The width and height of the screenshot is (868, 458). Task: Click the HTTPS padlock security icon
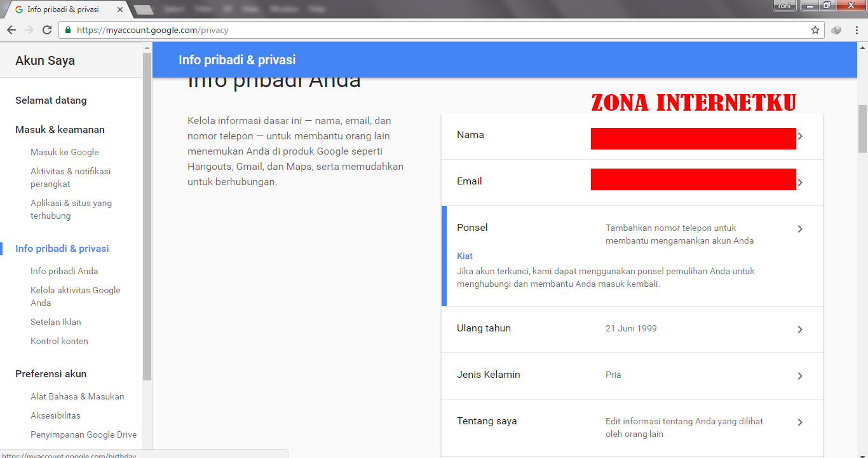[67, 29]
